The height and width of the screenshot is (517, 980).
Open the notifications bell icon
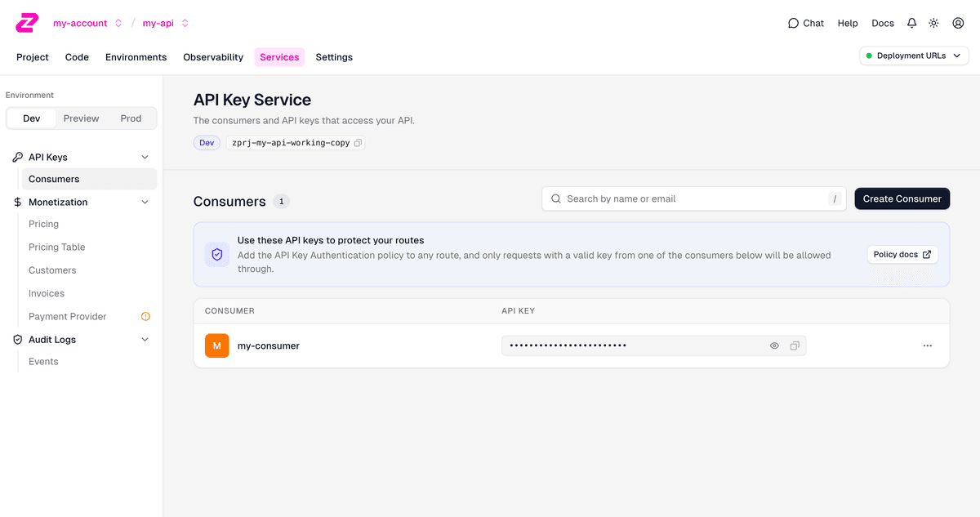tap(911, 23)
